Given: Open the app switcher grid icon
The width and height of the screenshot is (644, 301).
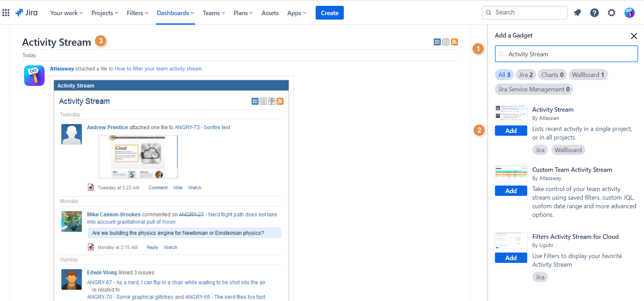Looking at the screenshot, I should (x=6, y=13).
